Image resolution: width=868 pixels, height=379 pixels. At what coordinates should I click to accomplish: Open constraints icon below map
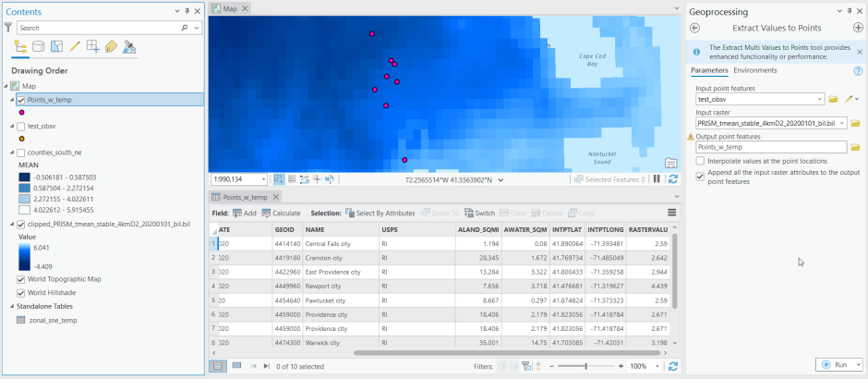click(x=305, y=179)
